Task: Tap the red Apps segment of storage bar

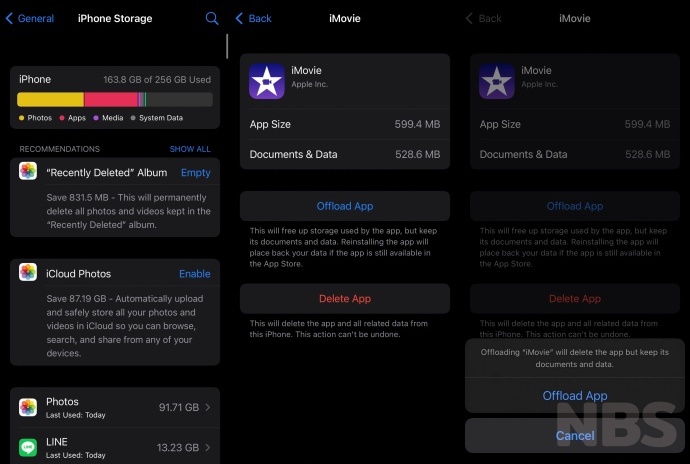Action: coord(111,99)
